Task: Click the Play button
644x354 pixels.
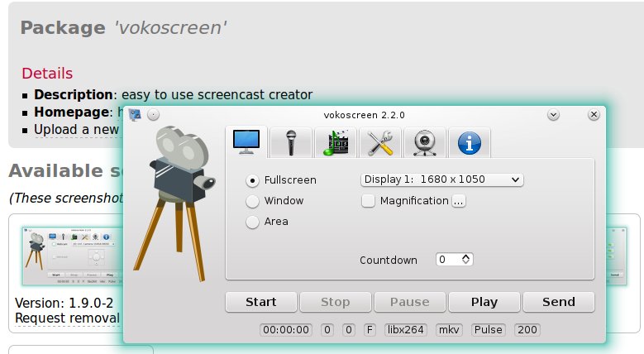Action: pos(484,302)
